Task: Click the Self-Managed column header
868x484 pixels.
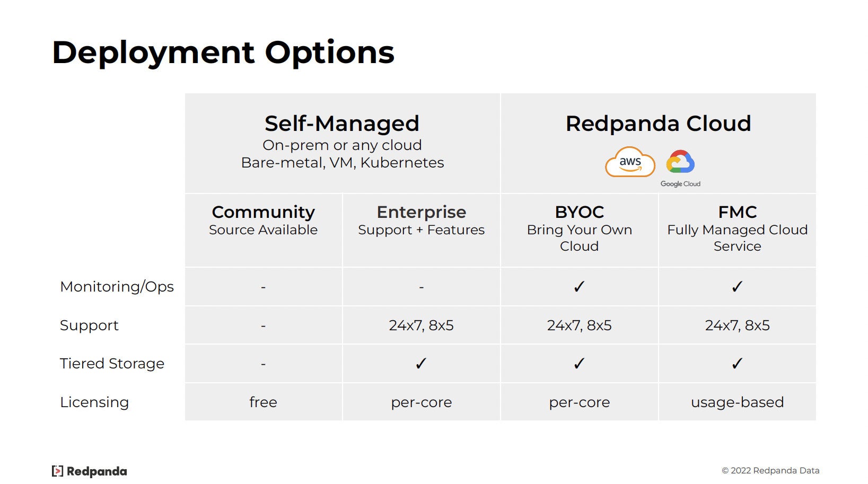Action: (342, 124)
